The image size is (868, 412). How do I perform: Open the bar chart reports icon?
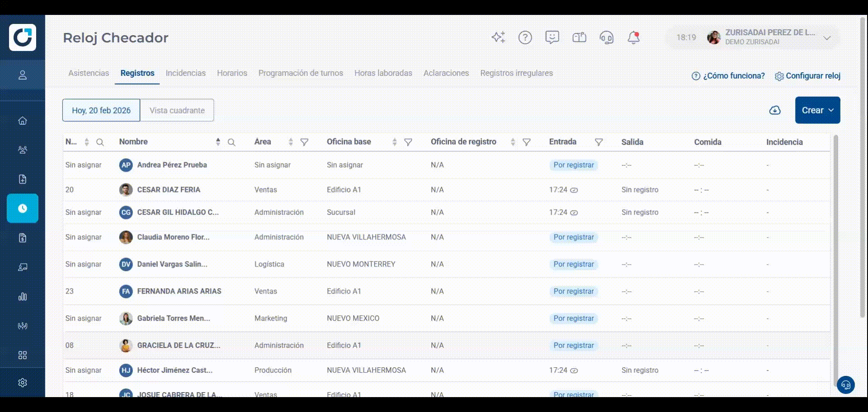coord(23,297)
